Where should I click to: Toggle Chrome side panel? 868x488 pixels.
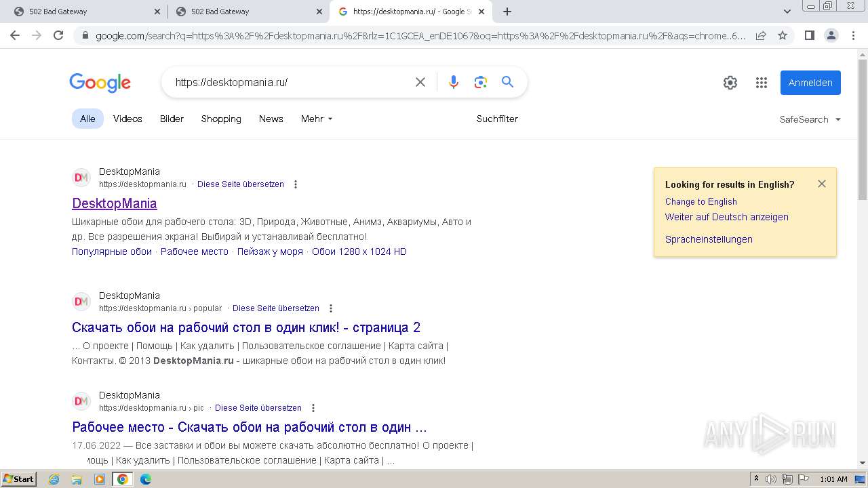(x=809, y=35)
